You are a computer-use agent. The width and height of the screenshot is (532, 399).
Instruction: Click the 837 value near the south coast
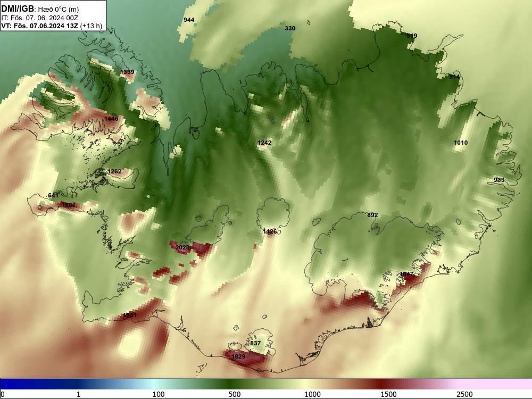point(255,343)
